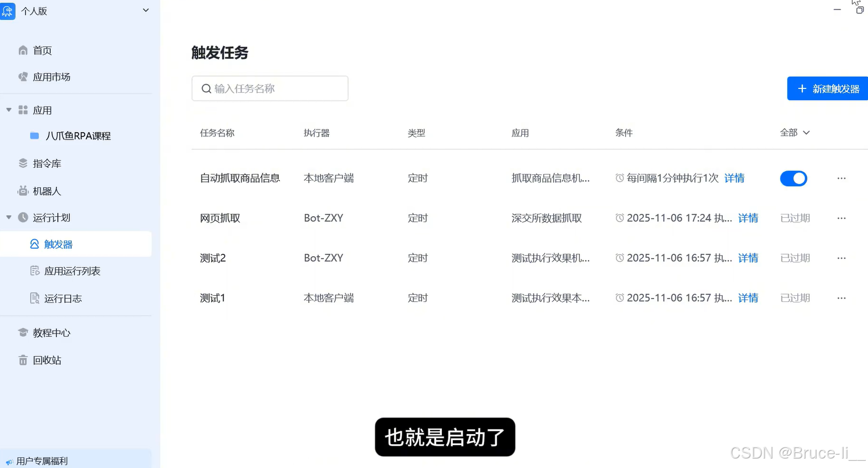This screenshot has width=868, height=468.
Task: Click the 运行日志 document icon
Action: point(34,298)
